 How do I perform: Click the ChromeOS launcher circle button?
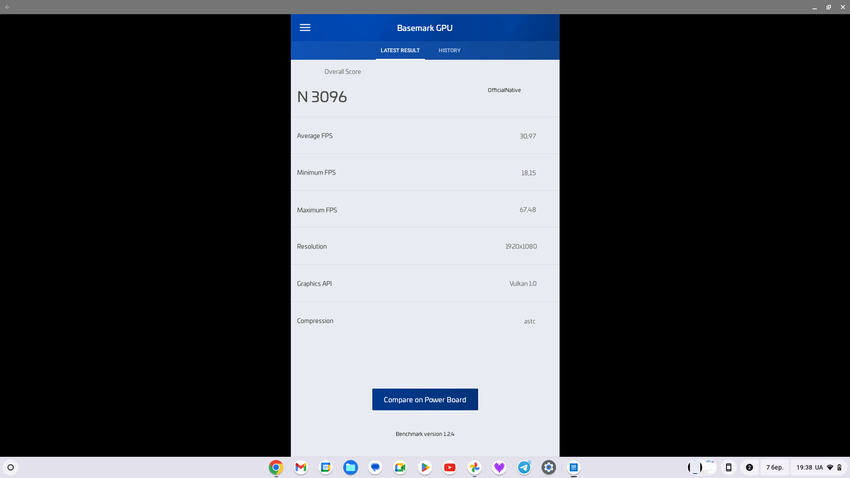point(11,467)
